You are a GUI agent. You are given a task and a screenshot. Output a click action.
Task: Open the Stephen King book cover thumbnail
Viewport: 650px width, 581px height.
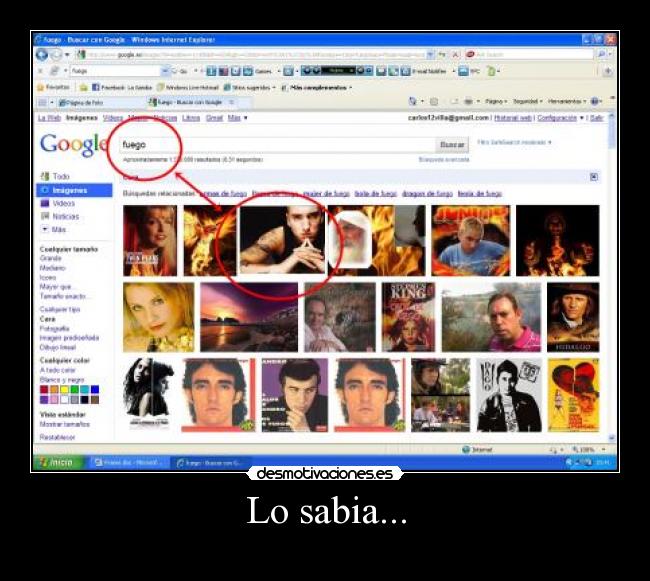coord(408,317)
